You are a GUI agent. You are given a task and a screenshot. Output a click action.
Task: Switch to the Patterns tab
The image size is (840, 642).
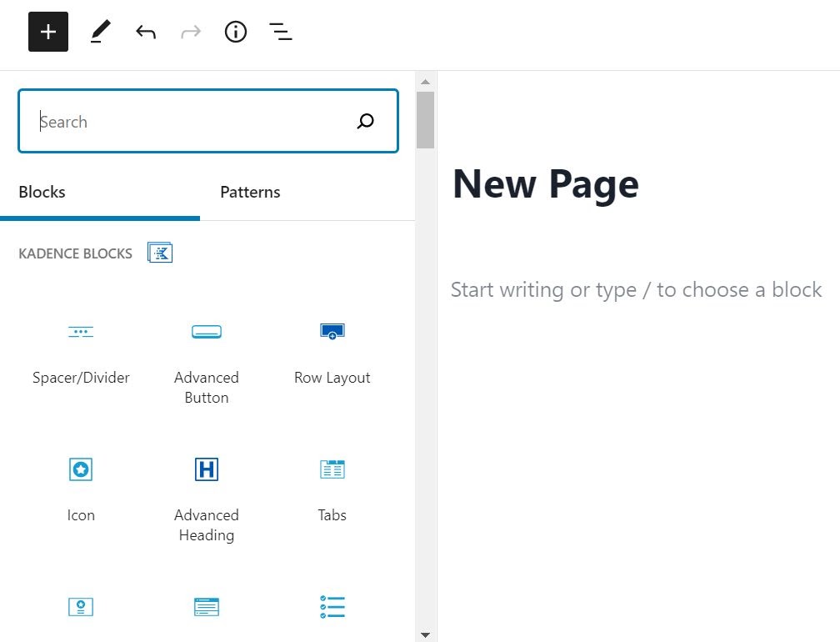(249, 192)
